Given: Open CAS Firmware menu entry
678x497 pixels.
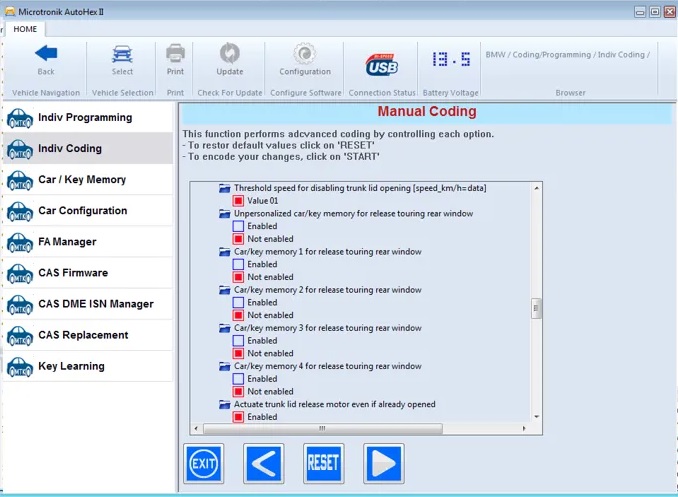Looking at the screenshot, I should click(x=88, y=273).
